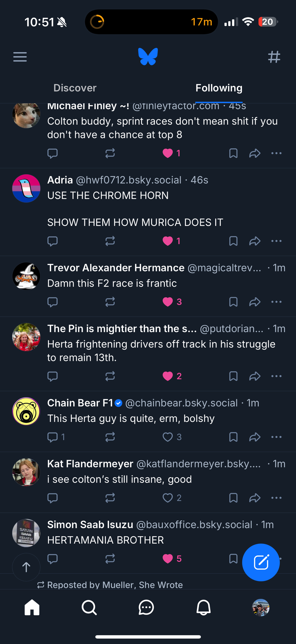
Task: Open more options on Kat Flandermeyer's post
Action: (276, 498)
